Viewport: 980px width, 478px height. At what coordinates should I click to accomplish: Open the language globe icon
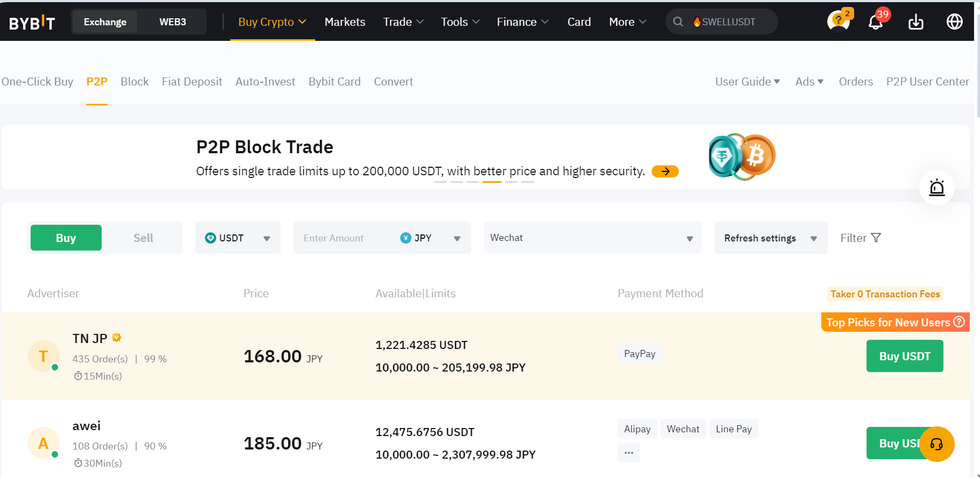(x=954, y=22)
